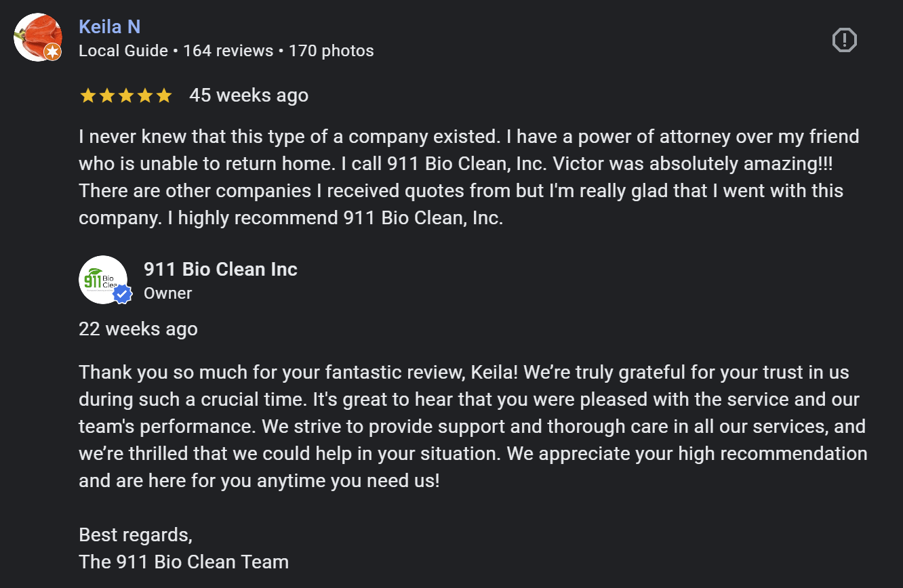Click the fifth rating star
903x588 pixels.
coord(164,96)
